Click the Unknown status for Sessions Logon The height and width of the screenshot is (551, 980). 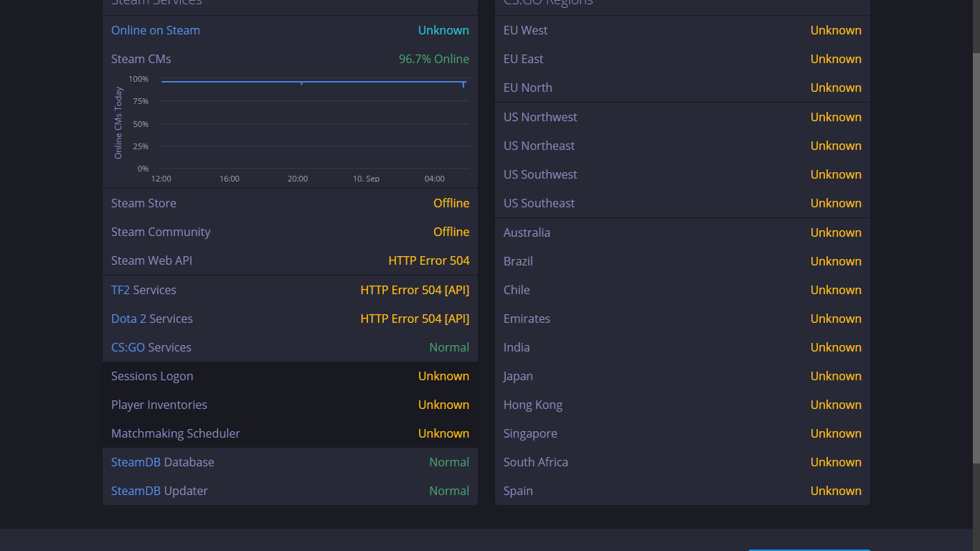click(x=443, y=376)
